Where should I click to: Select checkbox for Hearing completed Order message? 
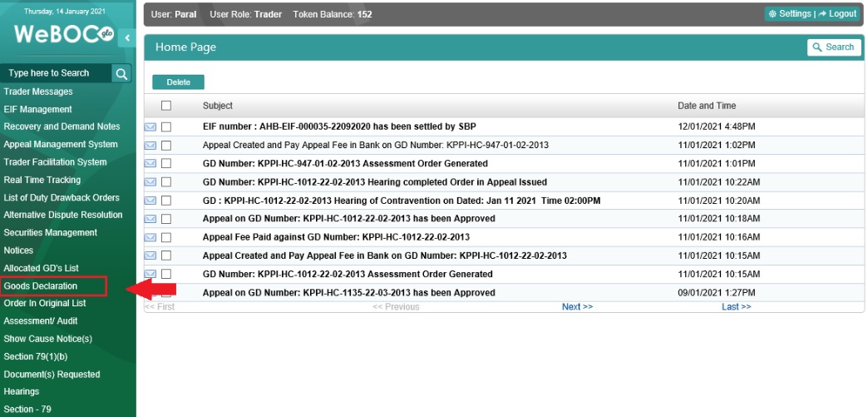[166, 182]
